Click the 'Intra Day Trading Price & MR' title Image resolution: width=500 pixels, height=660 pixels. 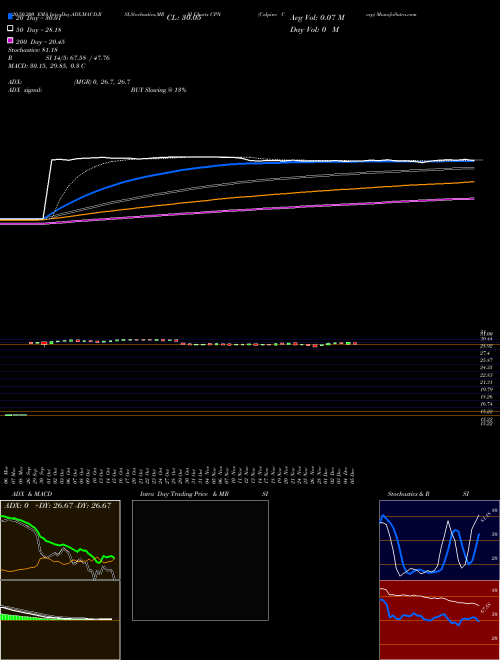click(185, 494)
